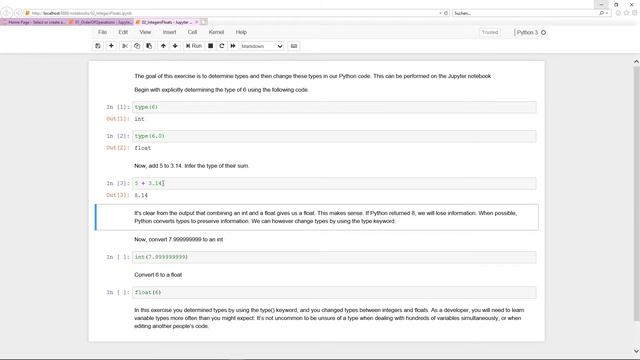Paste cells below using the clipboard icon
The width and height of the screenshot is (640, 360).
[x=149, y=46]
